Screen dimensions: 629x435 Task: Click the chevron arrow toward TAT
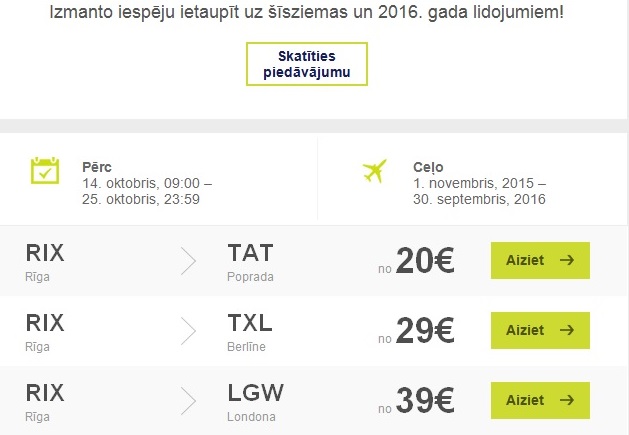(188, 261)
